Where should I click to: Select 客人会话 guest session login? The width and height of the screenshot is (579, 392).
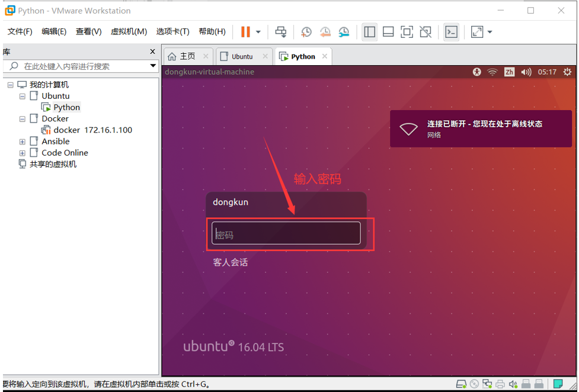point(230,262)
